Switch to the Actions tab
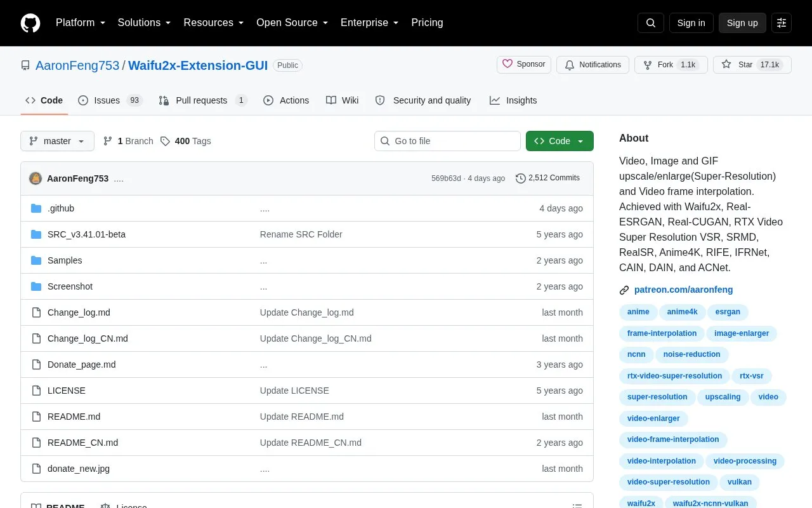Viewport: 812px width, 508px height. coord(286,100)
